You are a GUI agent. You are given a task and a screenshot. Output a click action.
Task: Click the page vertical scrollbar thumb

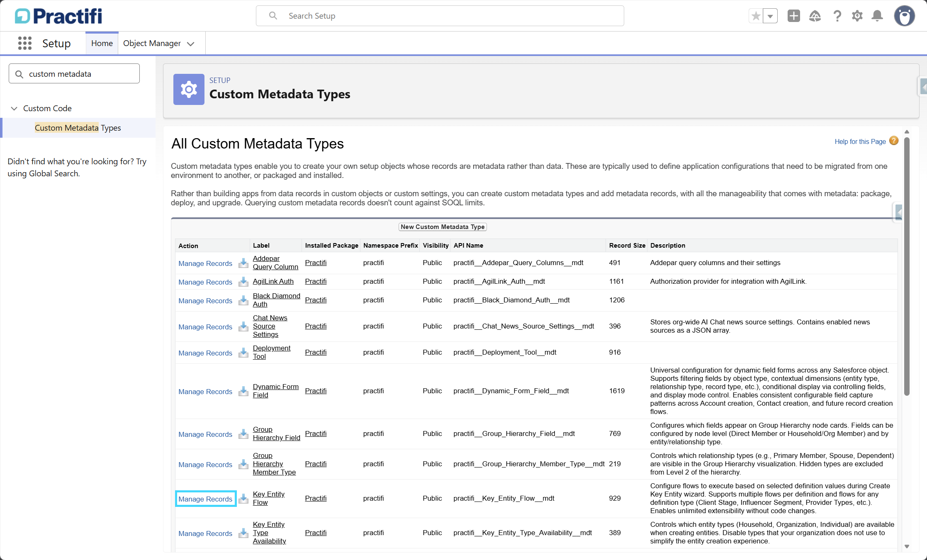point(907,265)
